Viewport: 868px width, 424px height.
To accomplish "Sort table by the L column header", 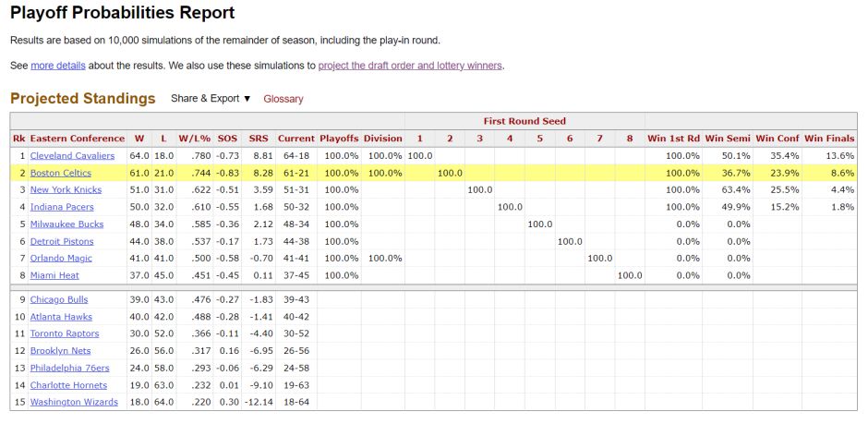I will point(163,139).
